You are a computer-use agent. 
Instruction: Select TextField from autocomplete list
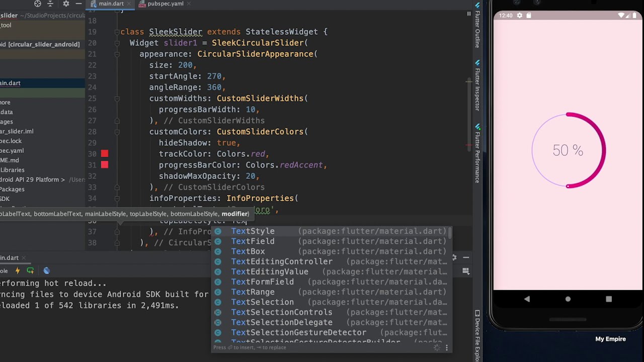[331, 241]
